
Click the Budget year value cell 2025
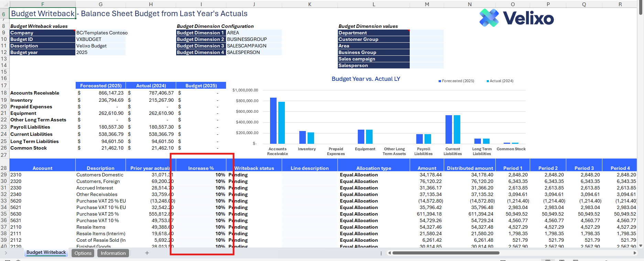tap(100, 52)
